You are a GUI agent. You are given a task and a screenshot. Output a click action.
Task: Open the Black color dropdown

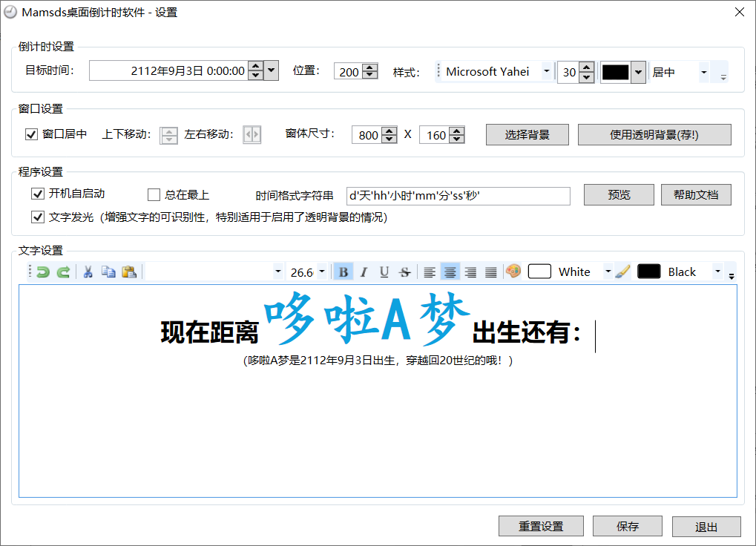coord(718,272)
